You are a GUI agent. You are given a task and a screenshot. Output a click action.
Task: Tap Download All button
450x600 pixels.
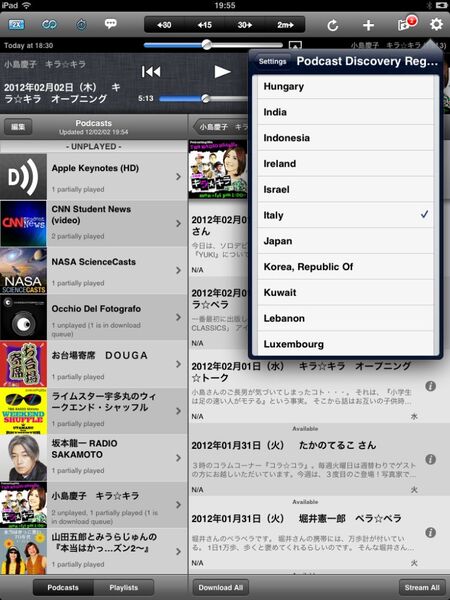point(220,587)
